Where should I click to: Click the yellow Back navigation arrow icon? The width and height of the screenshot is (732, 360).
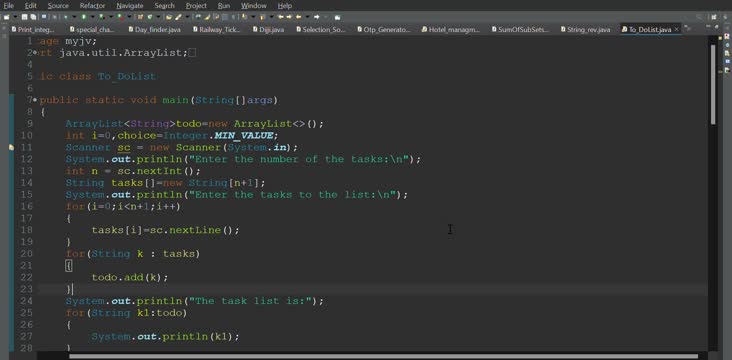point(298,17)
